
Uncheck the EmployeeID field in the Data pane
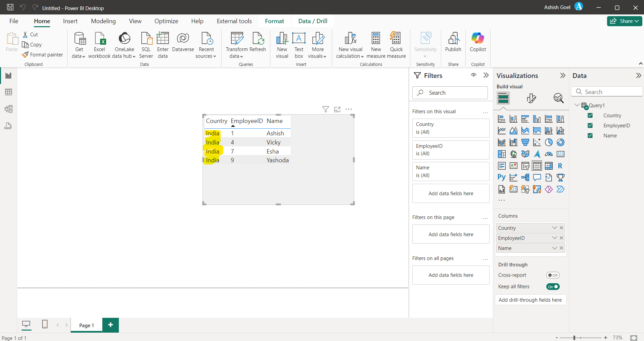coord(590,125)
